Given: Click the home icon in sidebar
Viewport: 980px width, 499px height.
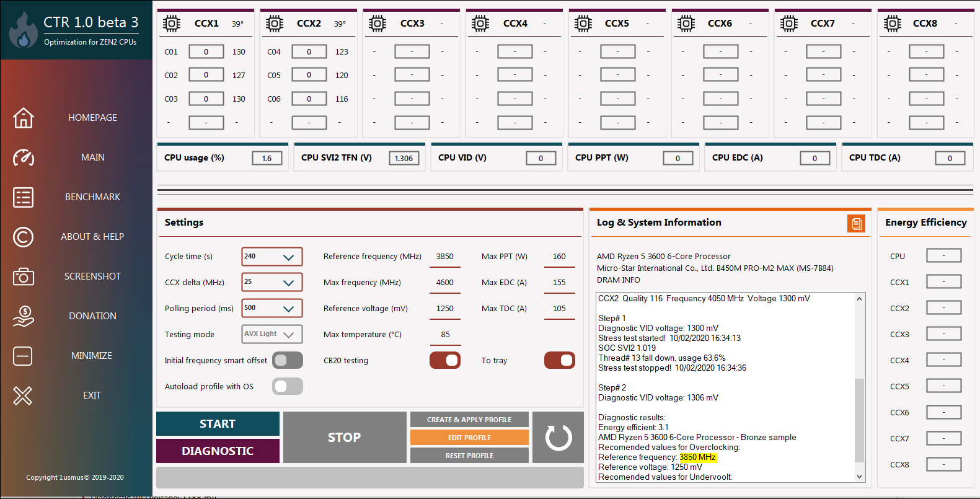Looking at the screenshot, I should pos(24,118).
